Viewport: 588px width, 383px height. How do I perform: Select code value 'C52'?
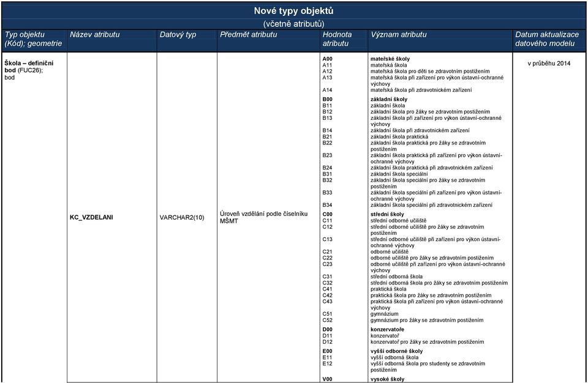[327, 320]
